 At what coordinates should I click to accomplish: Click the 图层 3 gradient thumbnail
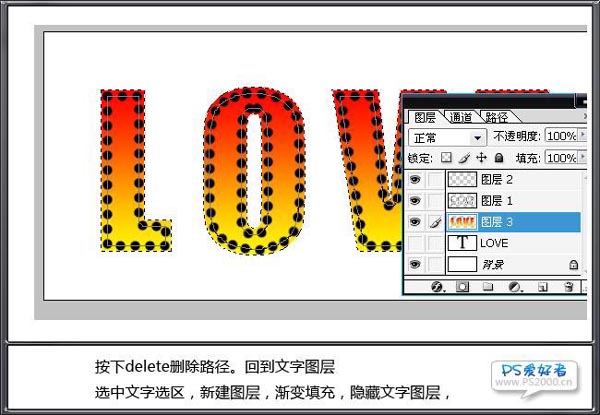461,222
